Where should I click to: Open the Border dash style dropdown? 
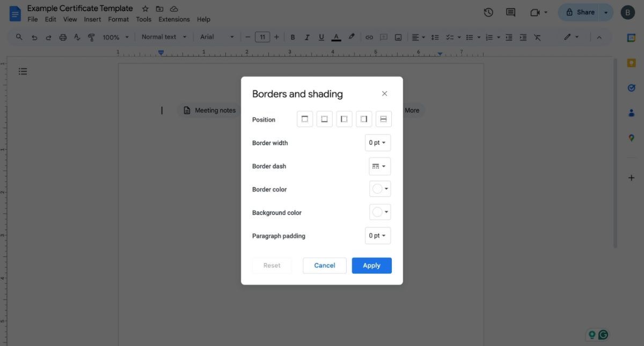(379, 166)
